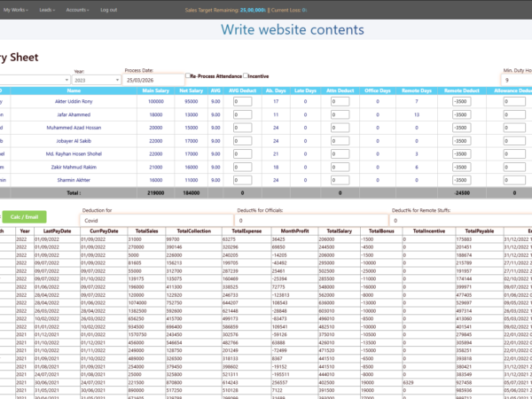Click the TotalBonus column header
532x399 pixels.
pos(381,231)
